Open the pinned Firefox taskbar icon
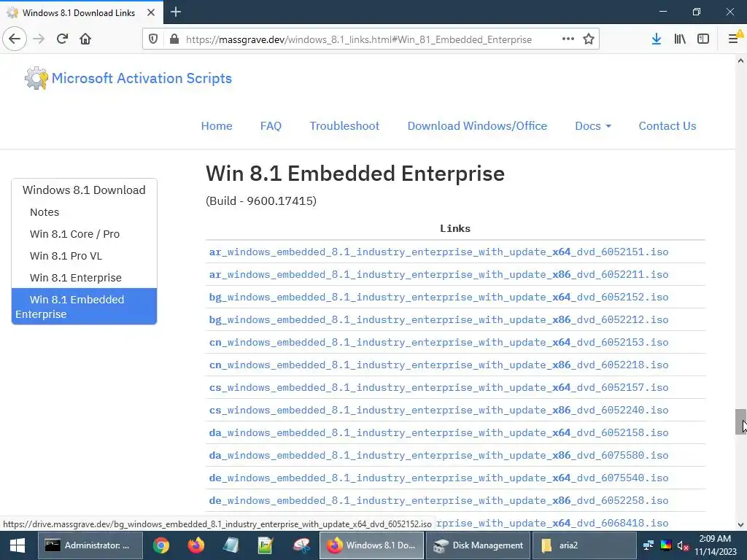 tap(196, 545)
